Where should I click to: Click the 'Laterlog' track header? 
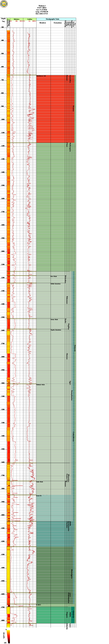coord(30,19)
